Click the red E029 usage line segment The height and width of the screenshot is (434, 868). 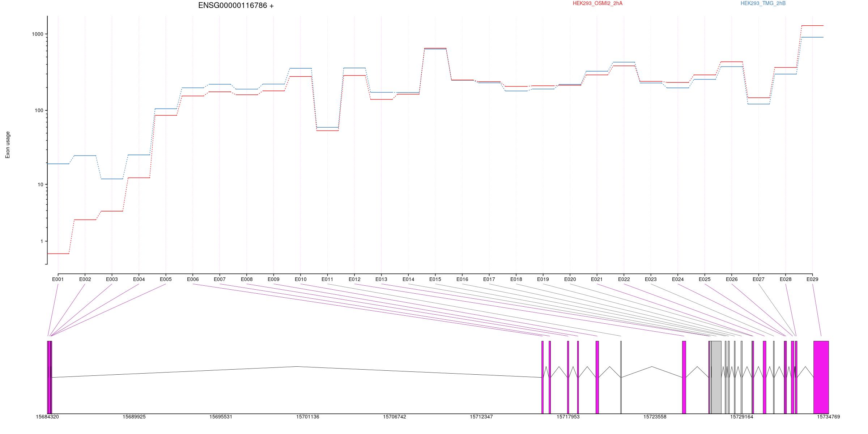coord(812,26)
